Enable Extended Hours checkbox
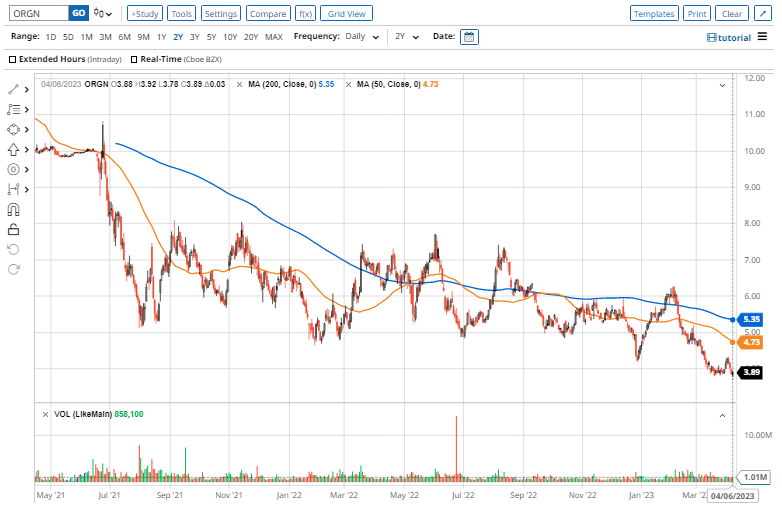The height and width of the screenshot is (516, 782). coord(12,59)
